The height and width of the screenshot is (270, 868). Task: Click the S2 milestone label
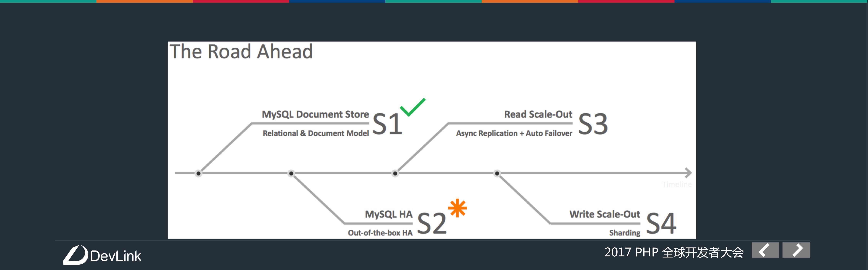pos(432,223)
